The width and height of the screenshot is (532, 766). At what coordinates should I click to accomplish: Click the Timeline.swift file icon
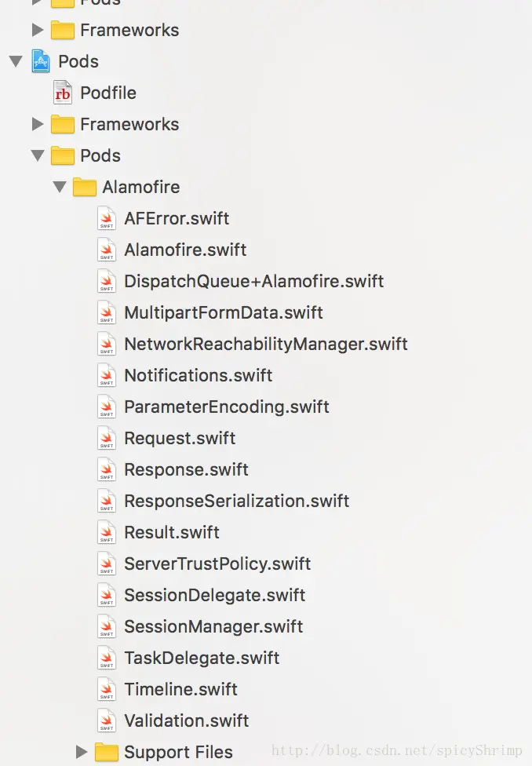coord(107,689)
